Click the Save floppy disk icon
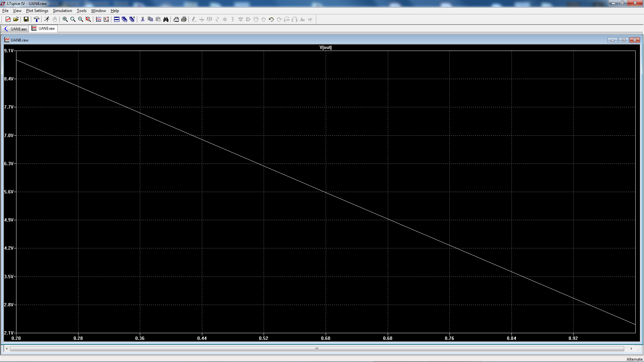This screenshot has height=362, width=644. click(x=26, y=19)
